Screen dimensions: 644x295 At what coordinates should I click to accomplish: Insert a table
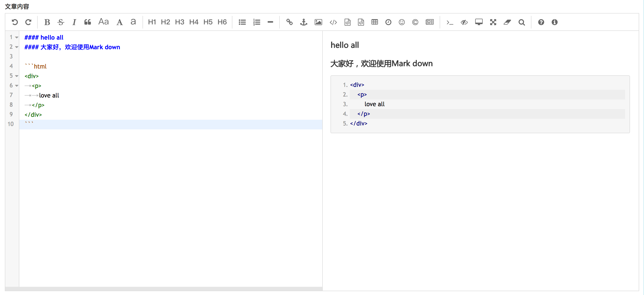pos(374,22)
